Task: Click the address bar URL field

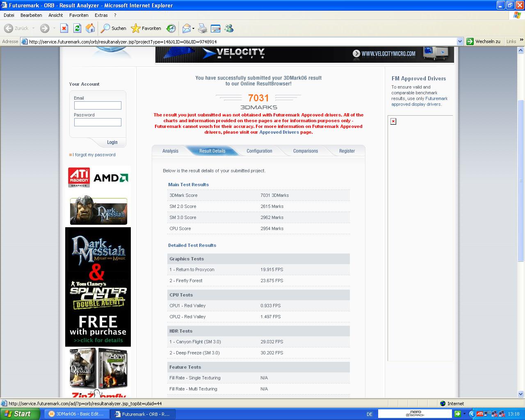Action: tap(242, 41)
